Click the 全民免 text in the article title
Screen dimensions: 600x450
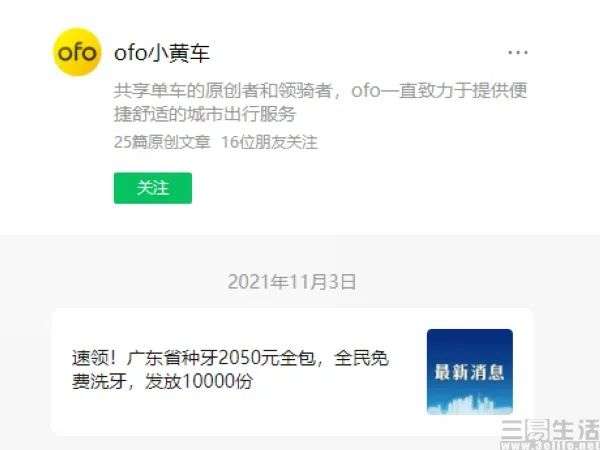click(362, 358)
